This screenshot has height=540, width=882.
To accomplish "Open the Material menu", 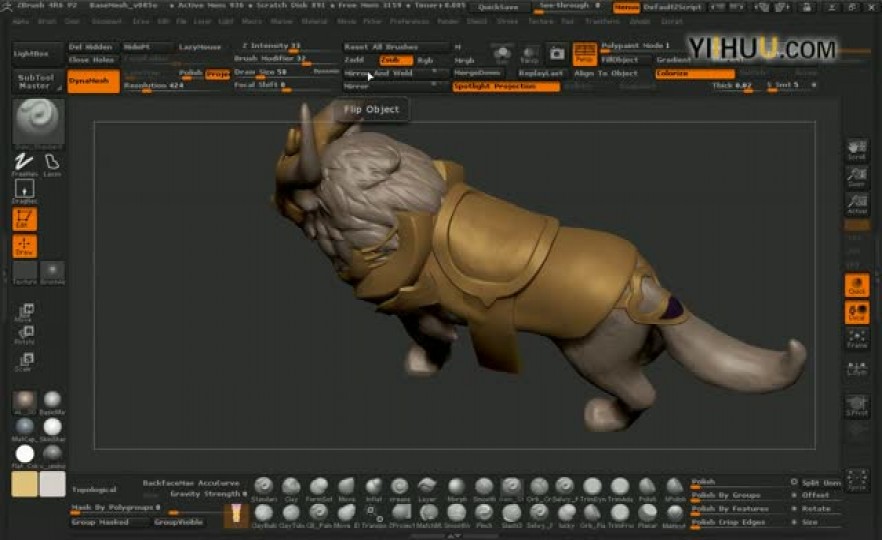I will [314, 21].
